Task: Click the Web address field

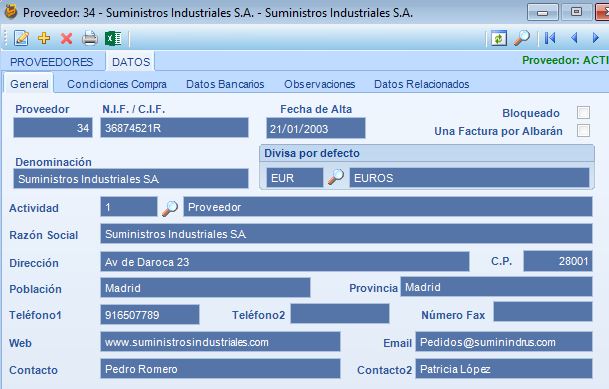Action: click(220, 342)
